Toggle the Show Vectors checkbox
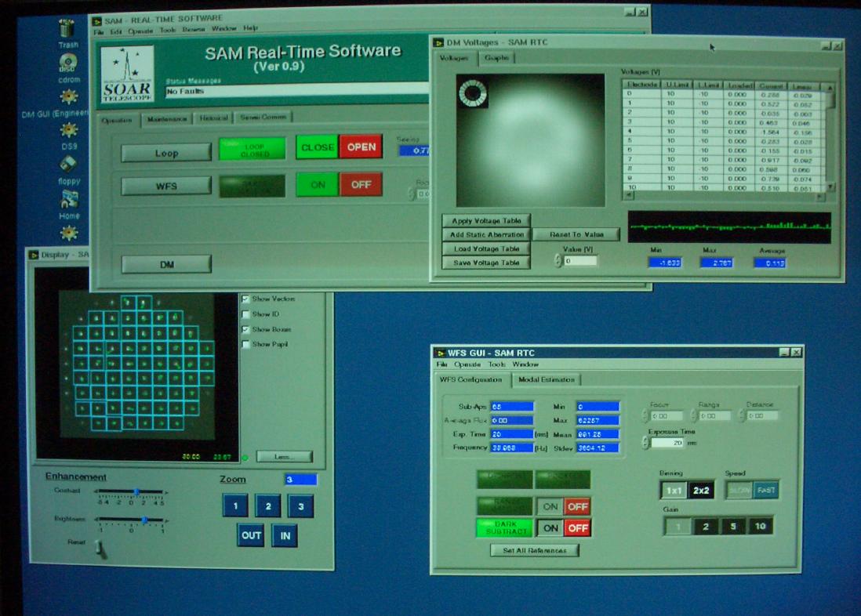Screen dimensions: 861x616 click(245, 299)
